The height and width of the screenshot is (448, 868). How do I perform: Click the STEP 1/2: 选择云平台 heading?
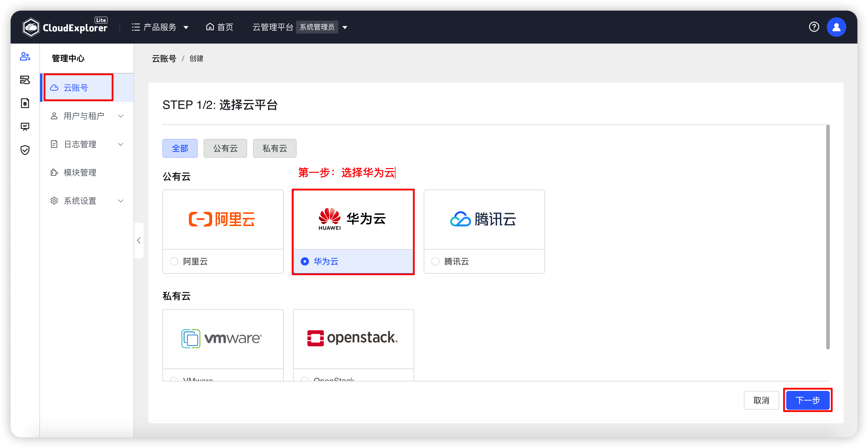pyautogui.click(x=220, y=105)
